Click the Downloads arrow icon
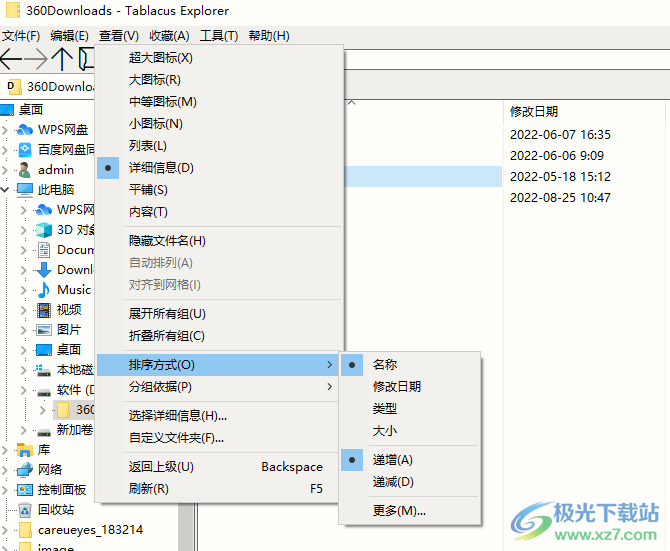Image resolution: width=670 pixels, height=551 pixels. point(44,270)
